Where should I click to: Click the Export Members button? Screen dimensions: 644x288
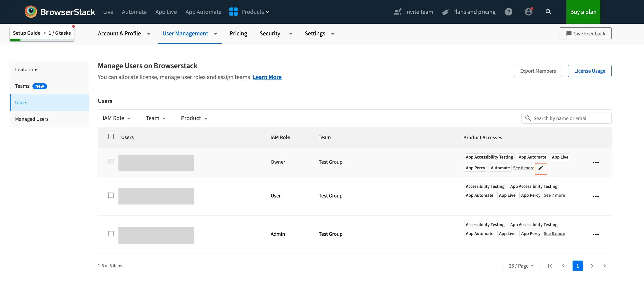tap(538, 71)
